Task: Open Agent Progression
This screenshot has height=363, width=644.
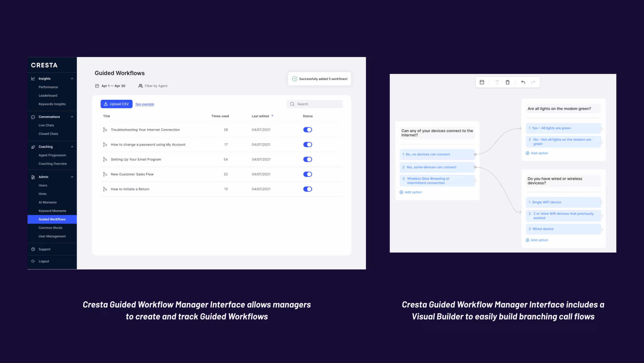Action: click(x=52, y=155)
